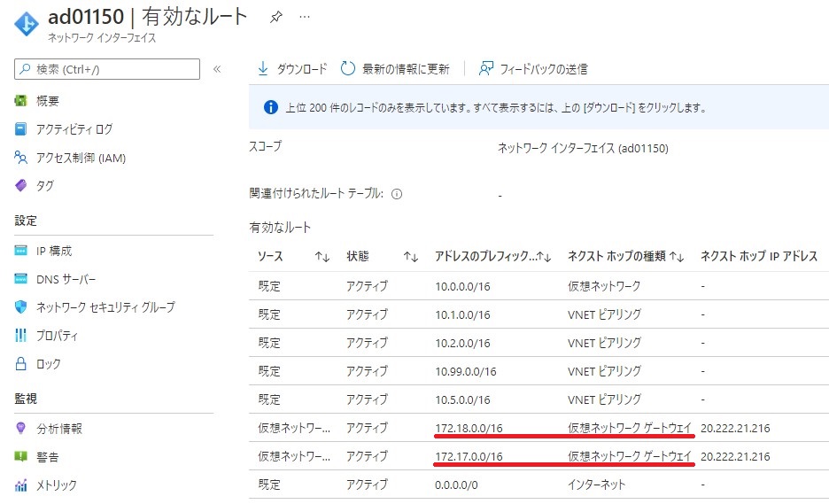The height and width of the screenshot is (504, 829).
Task: Open メトリック under 監視
Action: 57,485
